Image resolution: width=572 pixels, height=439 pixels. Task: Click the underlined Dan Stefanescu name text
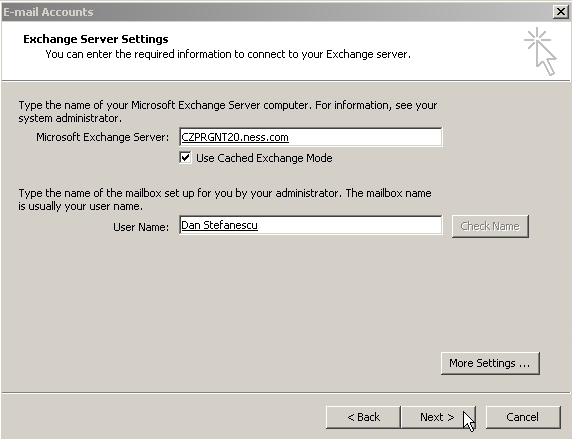(x=219, y=225)
